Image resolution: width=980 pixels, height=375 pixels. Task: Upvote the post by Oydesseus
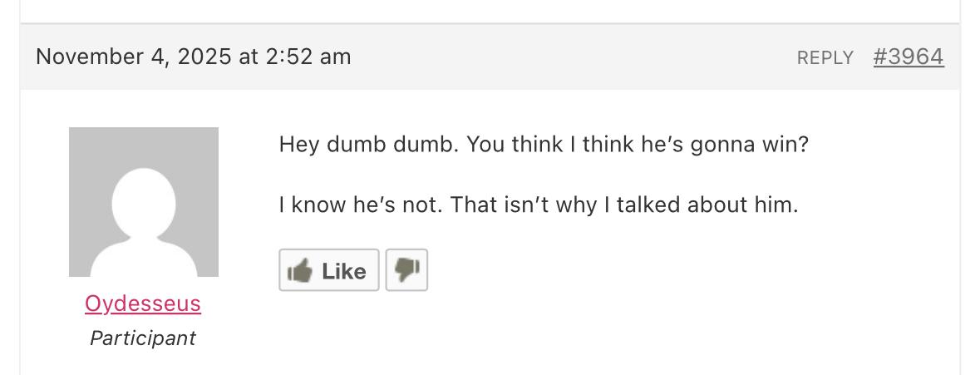(x=329, y=270)
